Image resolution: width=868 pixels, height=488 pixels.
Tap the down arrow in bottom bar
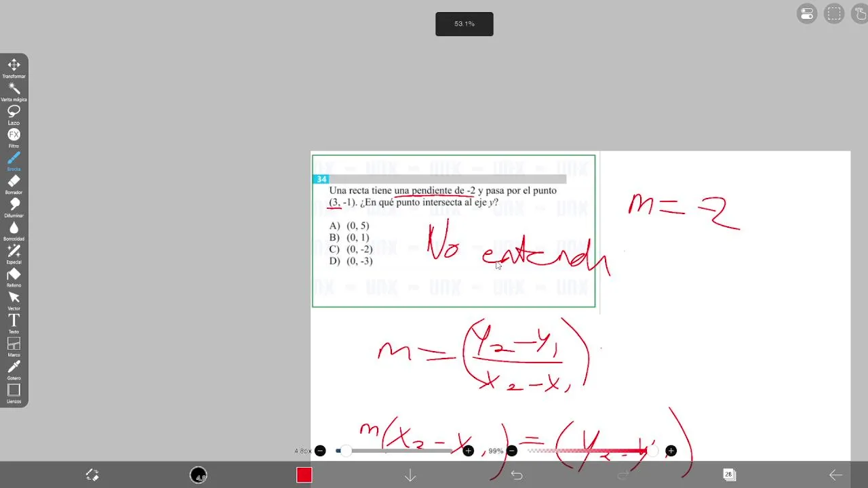[410, 475]
